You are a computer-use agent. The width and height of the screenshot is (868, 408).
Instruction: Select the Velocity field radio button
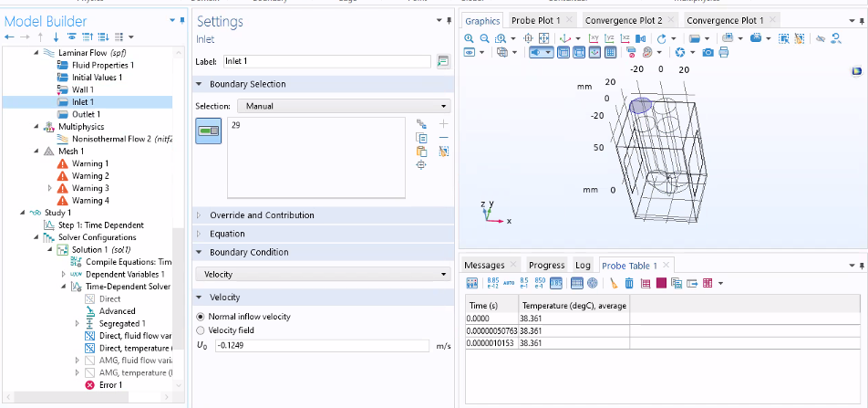pos(201,330)
